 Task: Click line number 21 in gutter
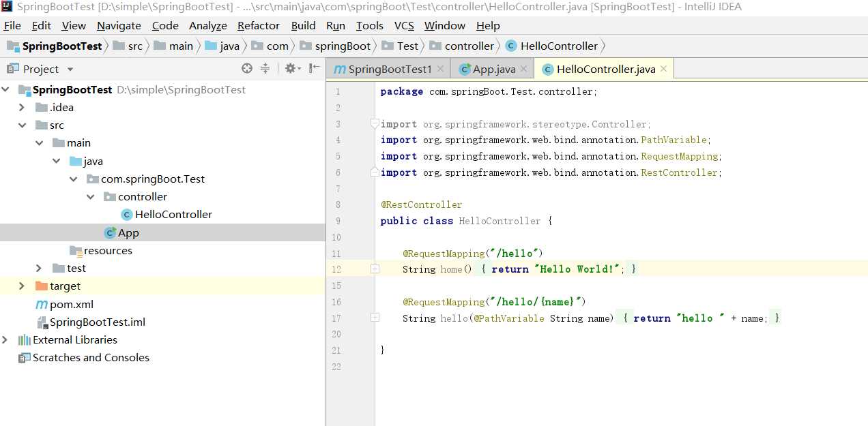click(336, 350)
